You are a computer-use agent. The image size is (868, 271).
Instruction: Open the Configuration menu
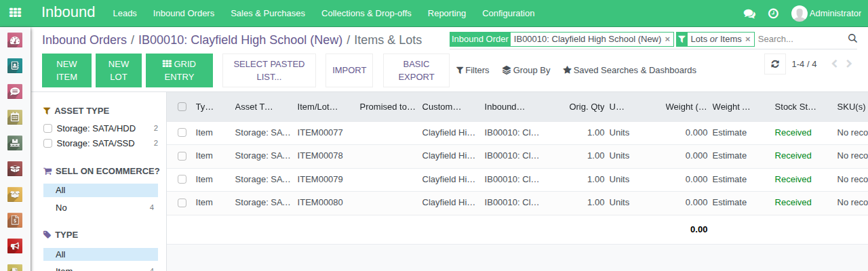[x=508, y=14]
